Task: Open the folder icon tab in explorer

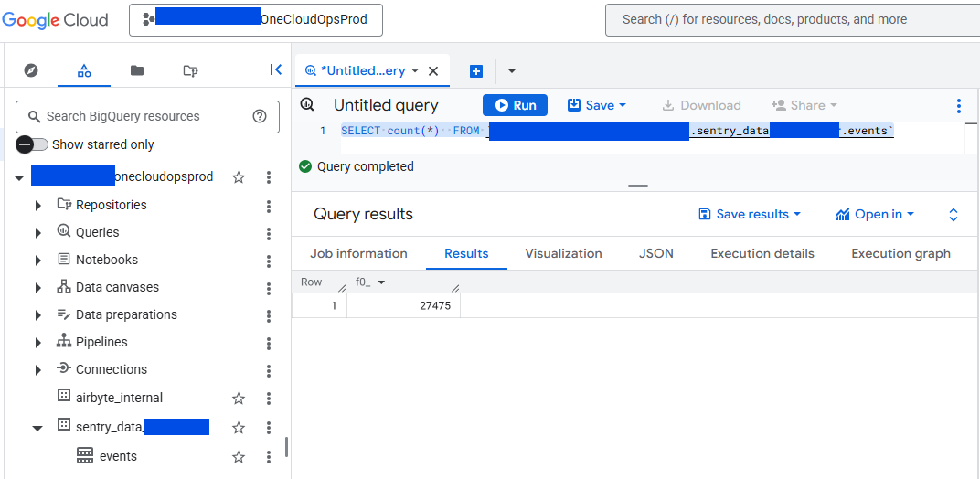Action: pyautogui.click(x=137, y=70)
